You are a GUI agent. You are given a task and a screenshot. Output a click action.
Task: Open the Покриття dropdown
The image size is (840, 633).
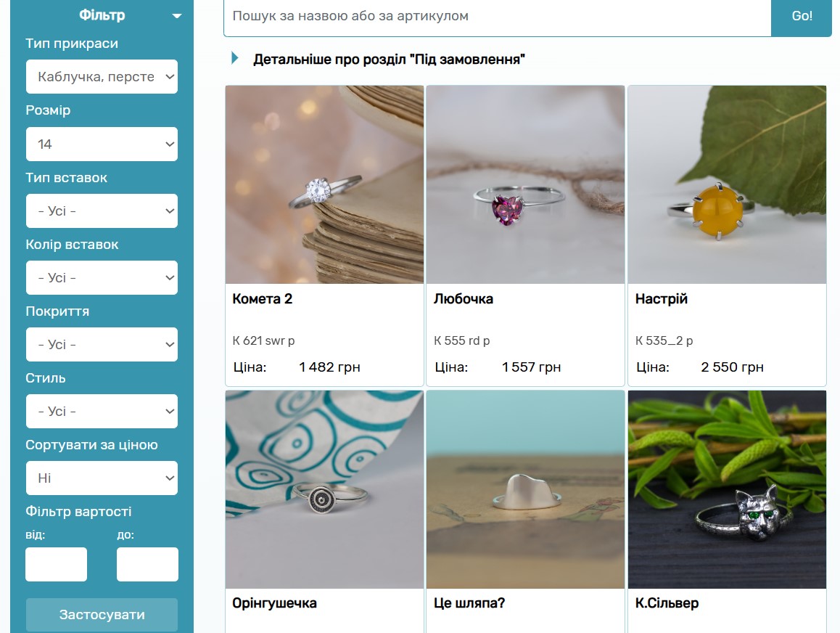point(102,344)
